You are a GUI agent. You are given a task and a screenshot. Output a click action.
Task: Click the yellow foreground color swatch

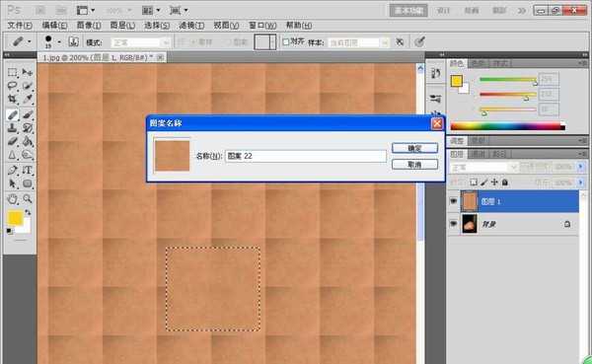pos(15,218)
